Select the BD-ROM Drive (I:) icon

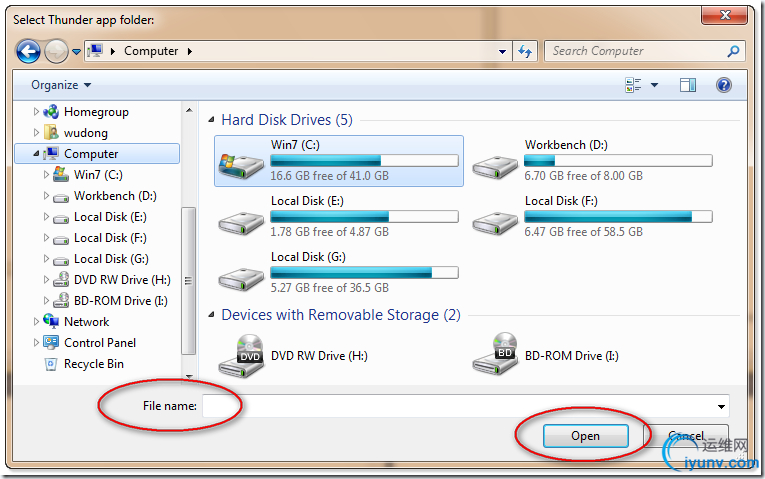tap(495, 354)
